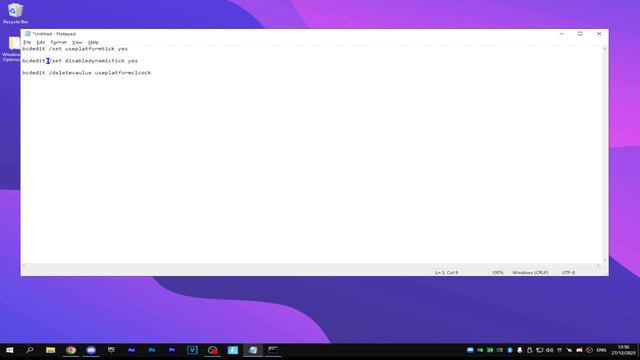Launch Adobe Premiere Pro from taskbar

[172, 350]
